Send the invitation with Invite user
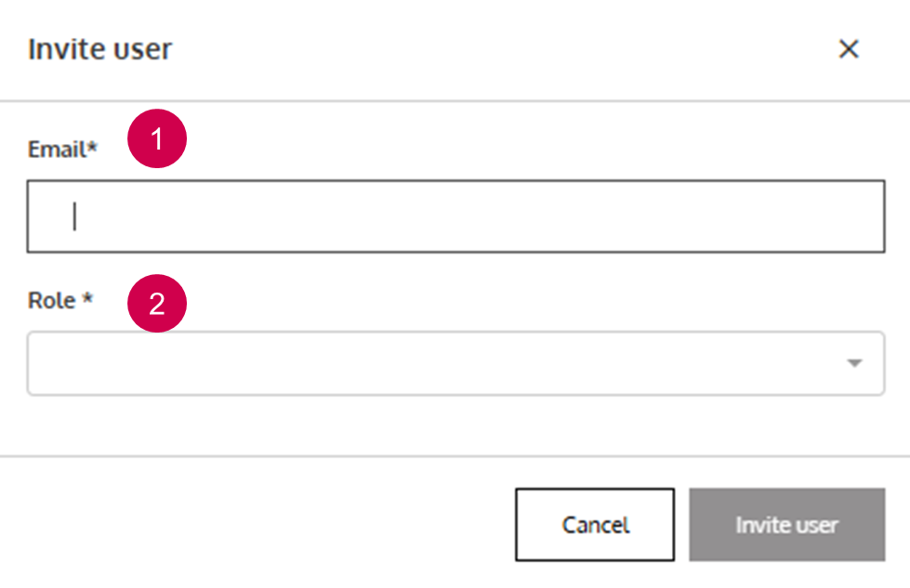The height and width of the screenshot is (588, 910). pyautogui.click(x=786, y=525)
